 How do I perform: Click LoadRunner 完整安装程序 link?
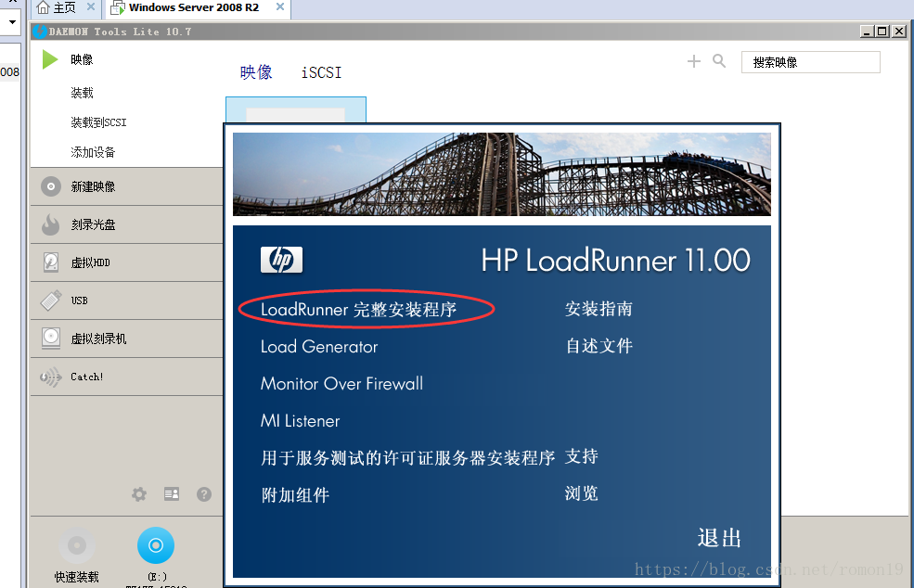coord(358,309)
